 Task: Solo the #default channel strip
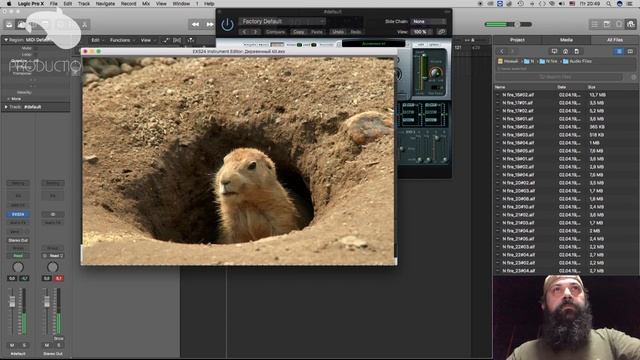click(x=24, y=345)
